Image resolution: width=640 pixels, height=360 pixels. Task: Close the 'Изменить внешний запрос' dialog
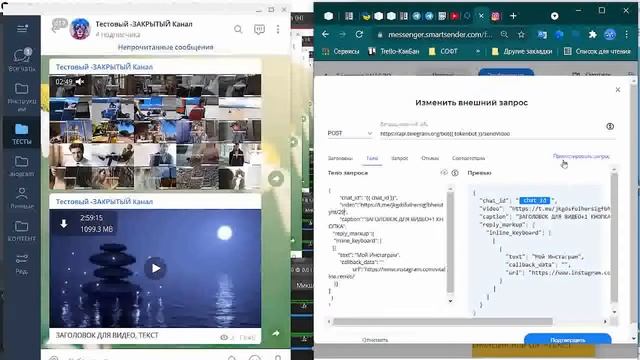pos(618,90)
